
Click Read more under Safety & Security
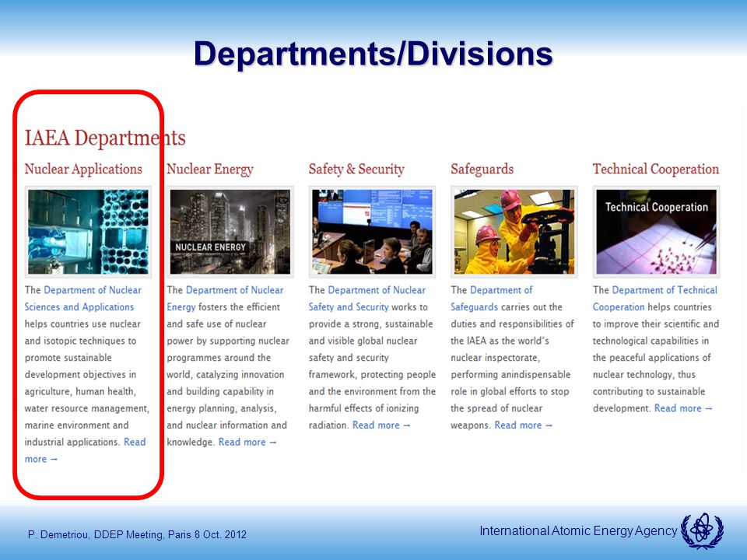pyautogui.click(x=381, y=425)
